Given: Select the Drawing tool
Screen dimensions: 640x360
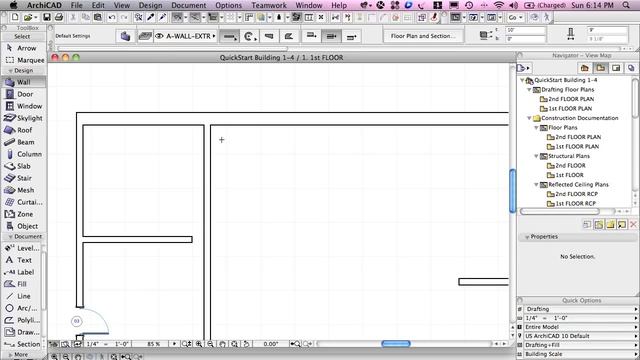Looking at the screenshot, I should click(x=21, y=332).
